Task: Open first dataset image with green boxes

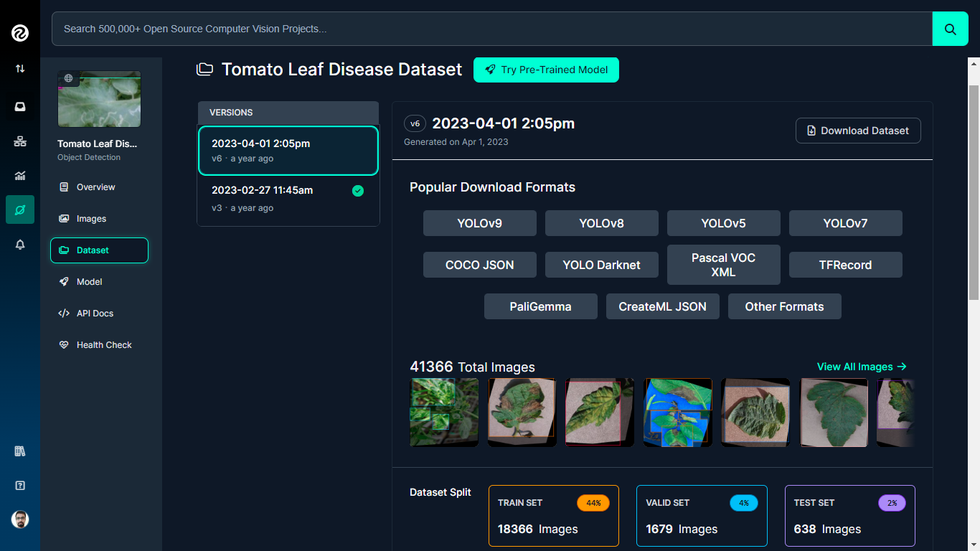Action: coord(444,413)
